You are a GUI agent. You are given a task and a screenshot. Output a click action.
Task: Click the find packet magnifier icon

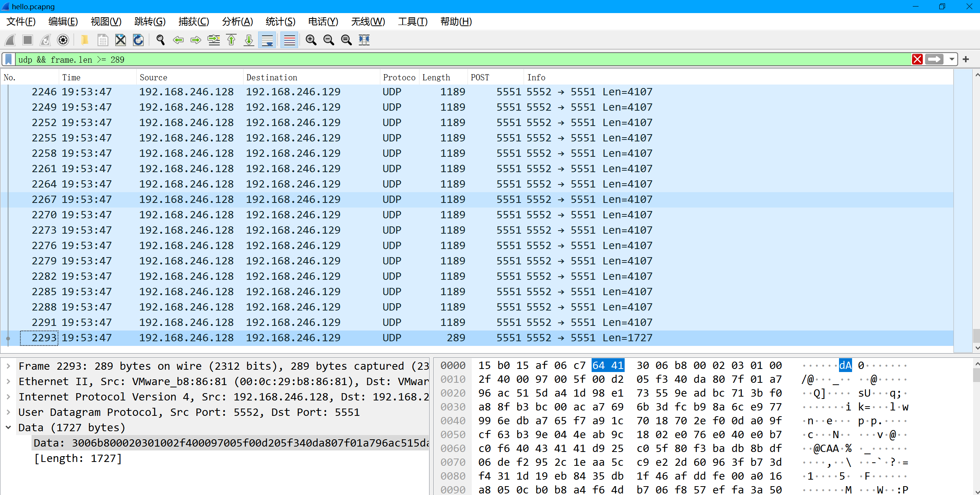coord(161,40)
